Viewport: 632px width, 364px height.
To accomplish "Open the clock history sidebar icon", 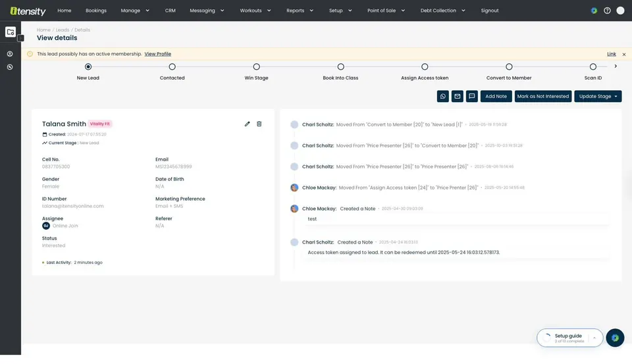I will (10, 67).
